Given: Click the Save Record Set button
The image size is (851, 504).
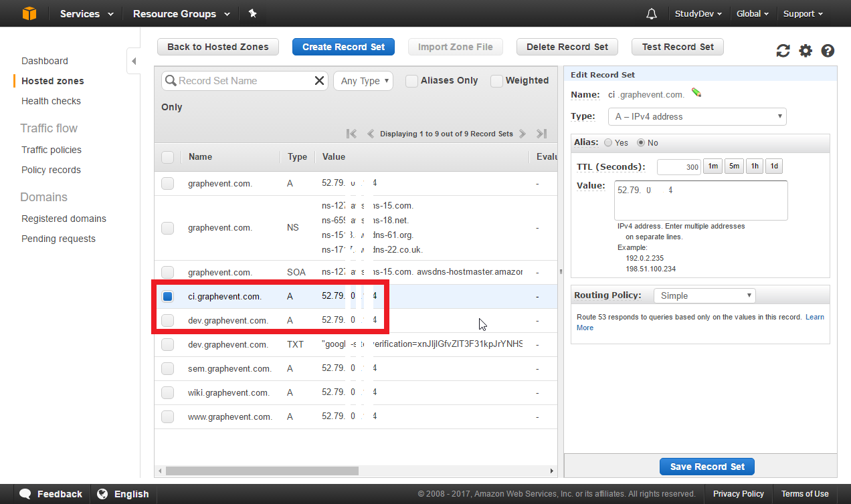Looking at the screenshot, I should (707, 467).
